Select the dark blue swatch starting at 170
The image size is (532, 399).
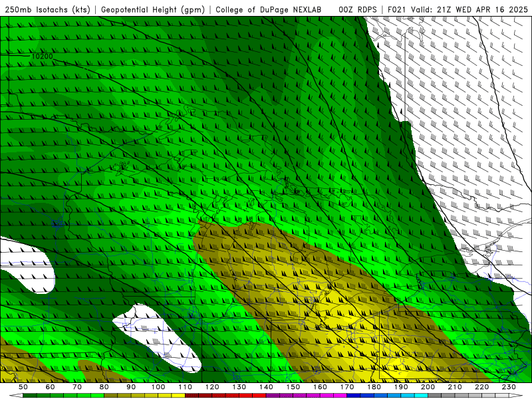[354, 395]
